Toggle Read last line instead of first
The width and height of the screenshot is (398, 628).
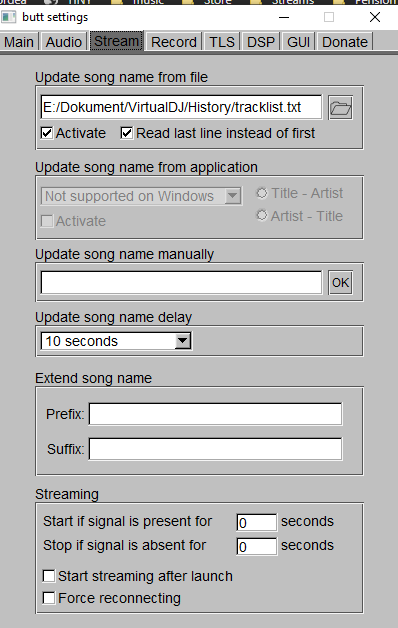pyautogui.click(x=127, y=133)
